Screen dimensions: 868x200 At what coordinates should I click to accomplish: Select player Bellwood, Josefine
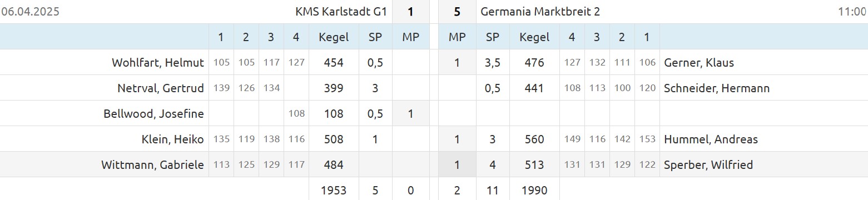pyautogui.click(x=153, y=114)
